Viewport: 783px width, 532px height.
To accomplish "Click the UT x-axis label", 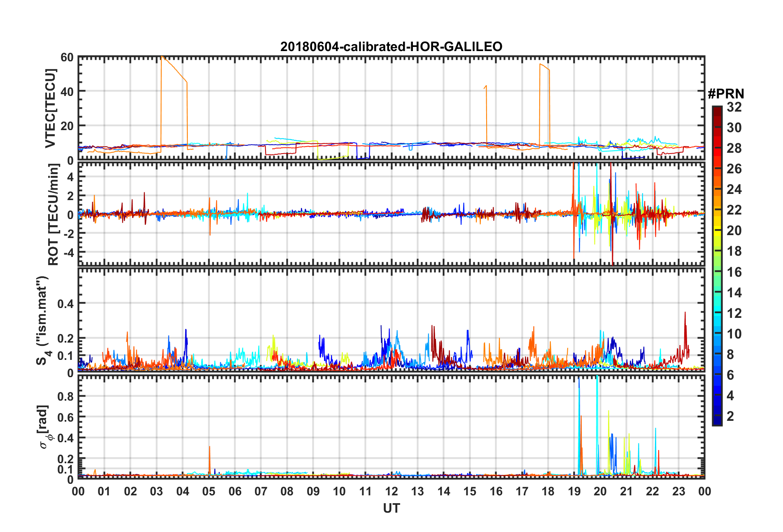I will tap(391, 509).
